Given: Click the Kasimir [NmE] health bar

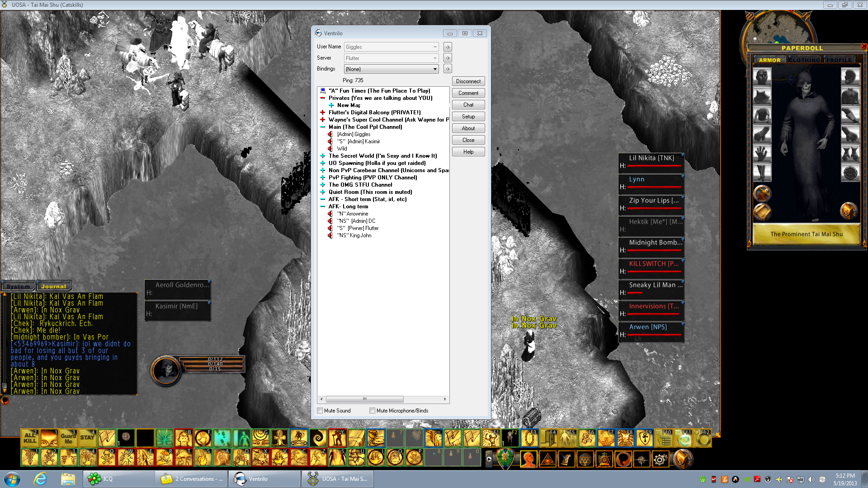Looking at the screenshot, I should pos(178,310).
